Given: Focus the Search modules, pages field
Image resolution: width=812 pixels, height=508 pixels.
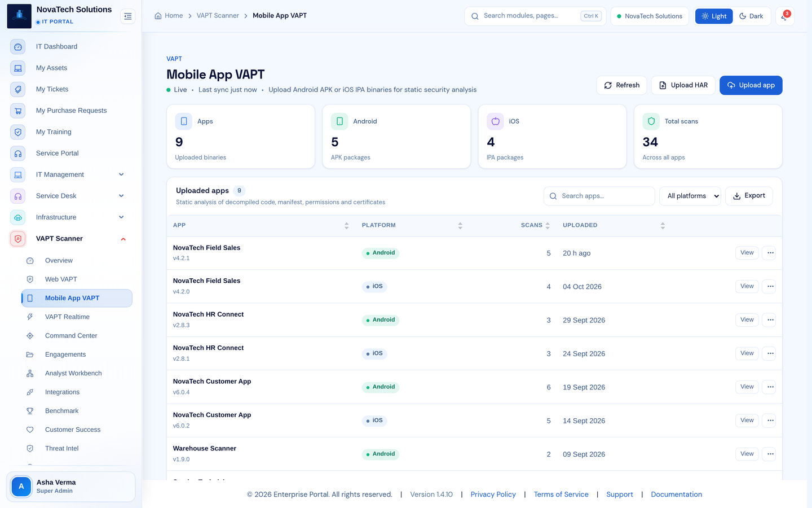Looking at the screenshot, I should pos(536,16).
